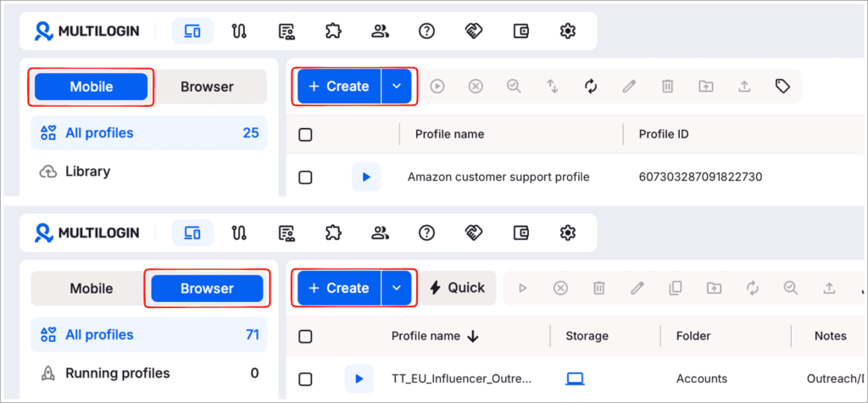
Task: Open All profiles showing 25
Action: click(149, 133)
